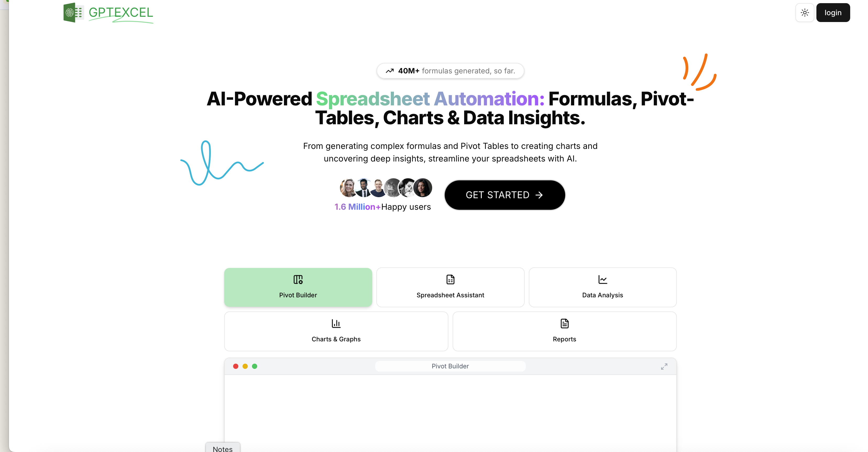Screen dimensions: 868x452
Task: Click the Reports file icon
Action: (x=564, y=324)
